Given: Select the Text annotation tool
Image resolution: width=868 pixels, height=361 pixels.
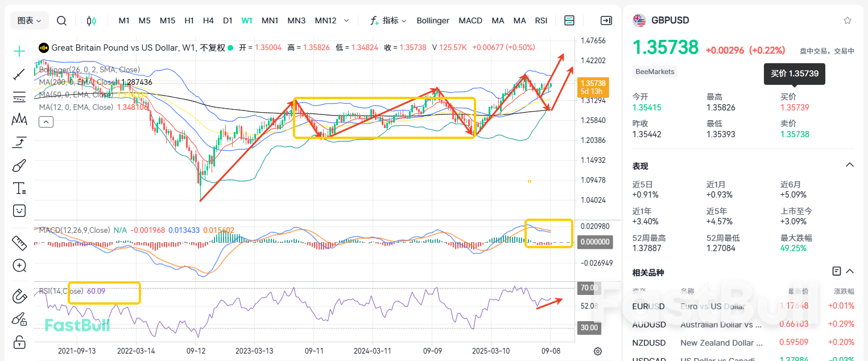Looking at the screenshot, I should [x=19, y=188].
